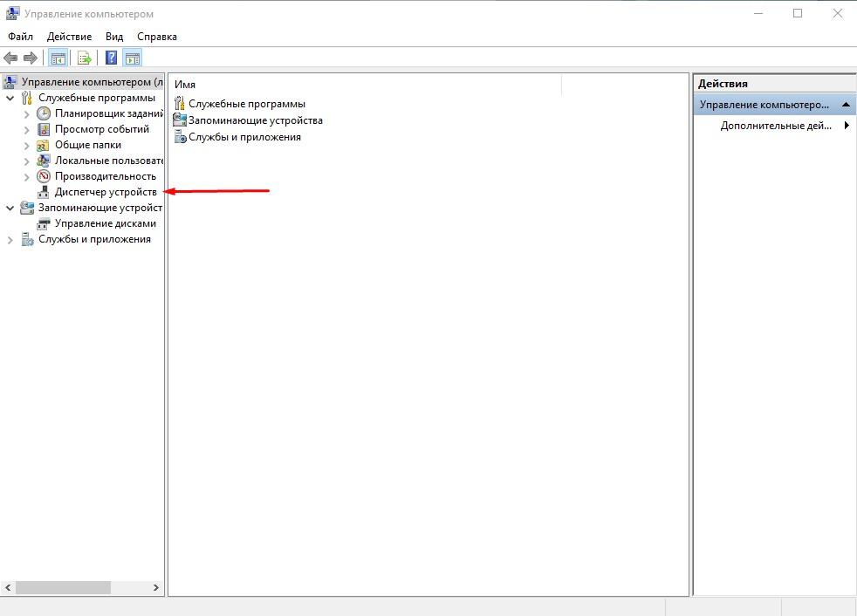Image resolution: width=857 pixels, height=616 pixels.
Task: Click the tree pane horizontal scrollbar thumb
Action: point(64,587)
